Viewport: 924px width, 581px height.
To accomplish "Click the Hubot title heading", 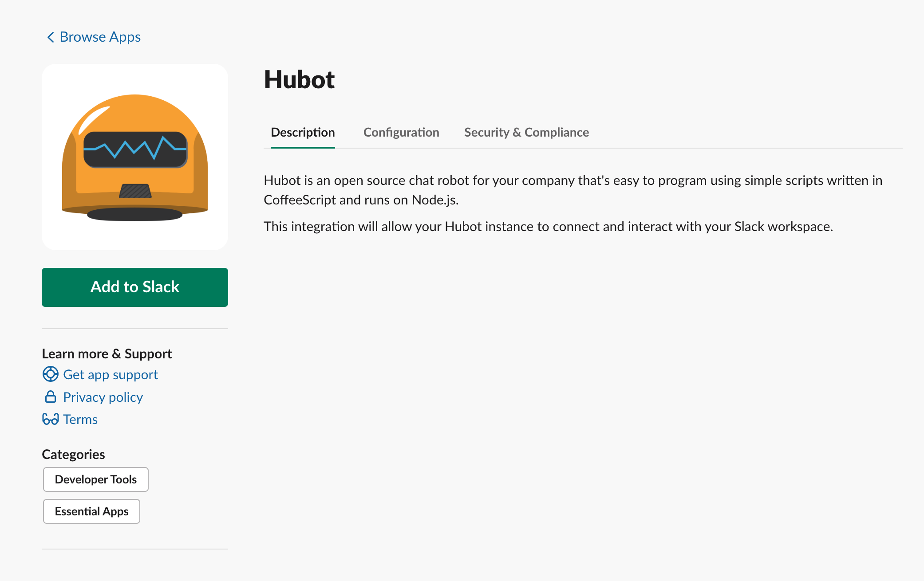I will pyautogui.click(x=299, y=80).
